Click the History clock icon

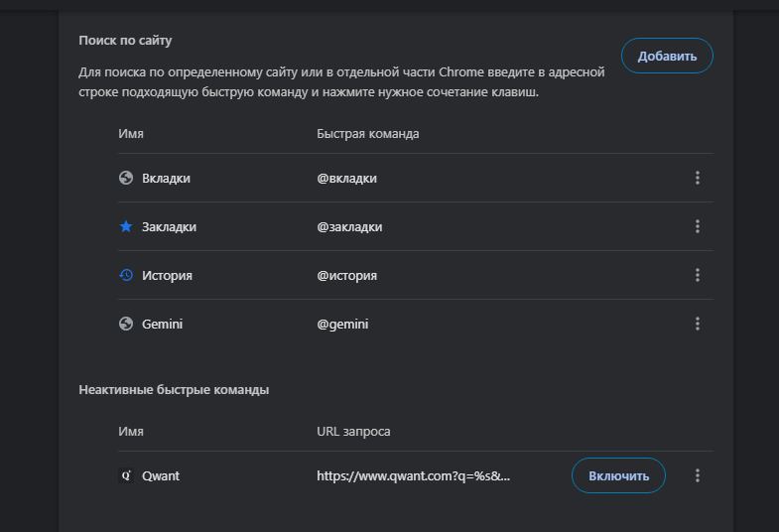click(126, 275)
